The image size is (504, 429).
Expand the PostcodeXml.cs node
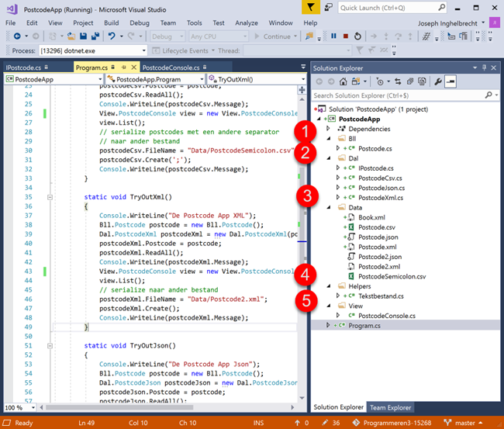(x=338, y=198)
